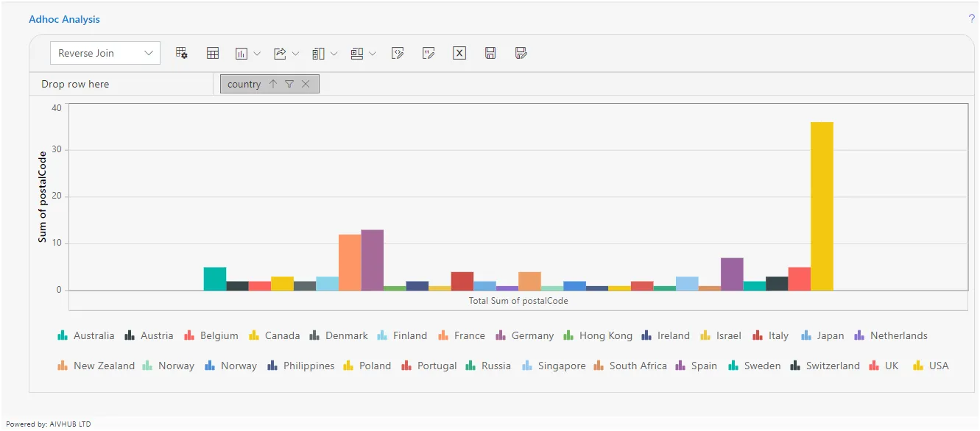Click the Drop row here area

(x=121, y=84)
